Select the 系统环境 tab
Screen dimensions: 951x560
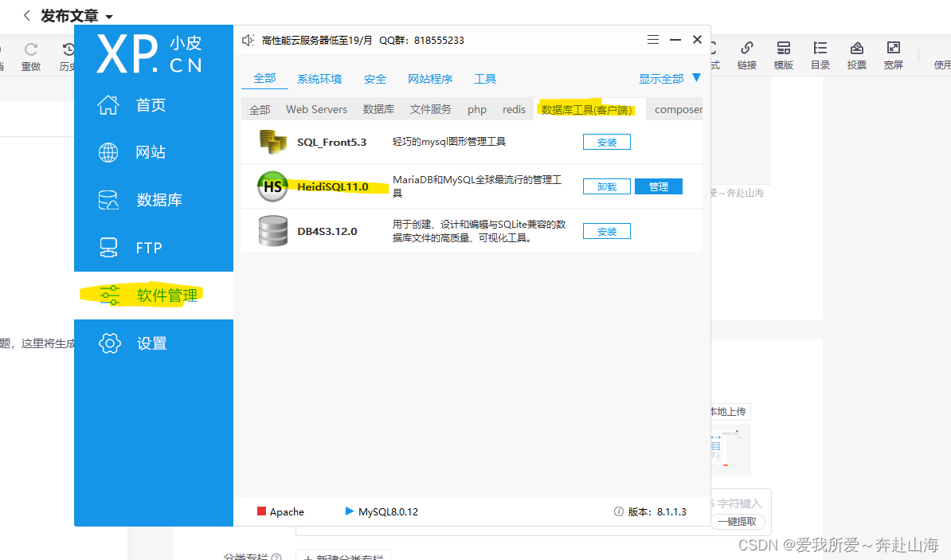pos(319,79)
